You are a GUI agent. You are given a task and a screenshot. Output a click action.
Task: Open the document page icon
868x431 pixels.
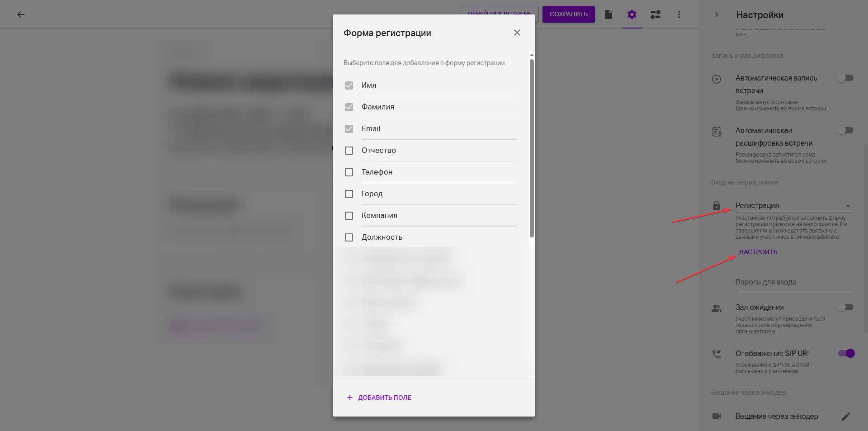click(609, 14)
